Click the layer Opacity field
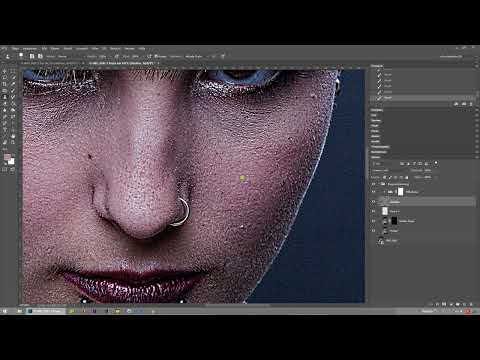The image size is (480, 360). tap(427, 171)
